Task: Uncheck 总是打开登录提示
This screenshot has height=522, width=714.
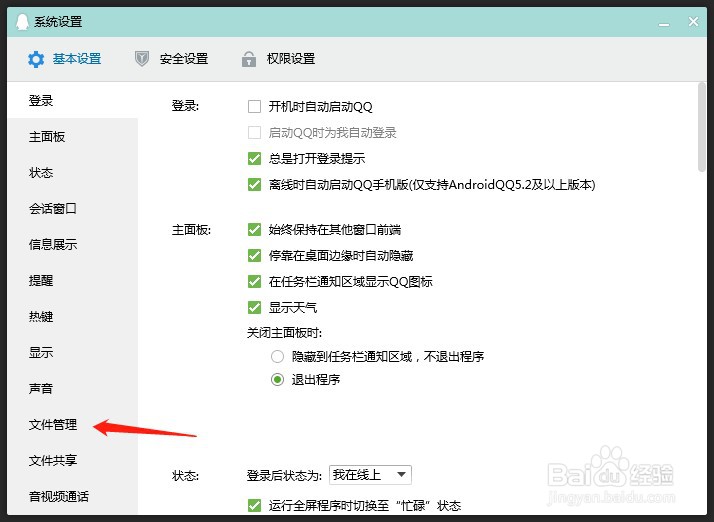Action: 254,159
